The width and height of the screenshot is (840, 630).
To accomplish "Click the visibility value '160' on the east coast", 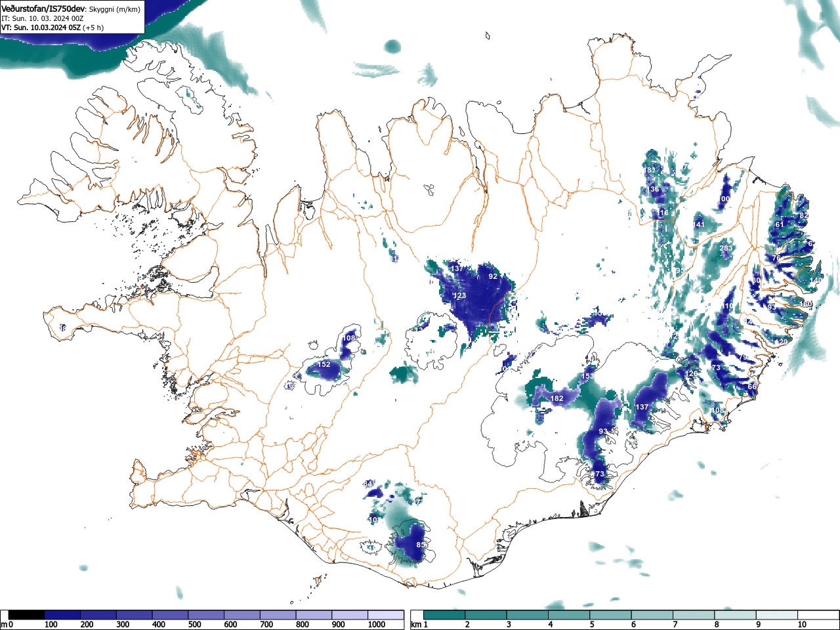I will click(807, 304).
